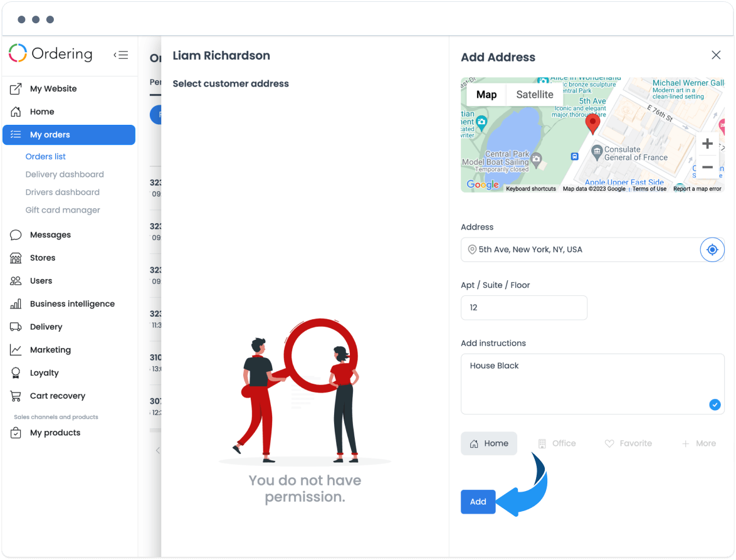The height and width of the screenshot is (560, 736).
Task: Select the Favorite address tag
Action: (628, 443)
